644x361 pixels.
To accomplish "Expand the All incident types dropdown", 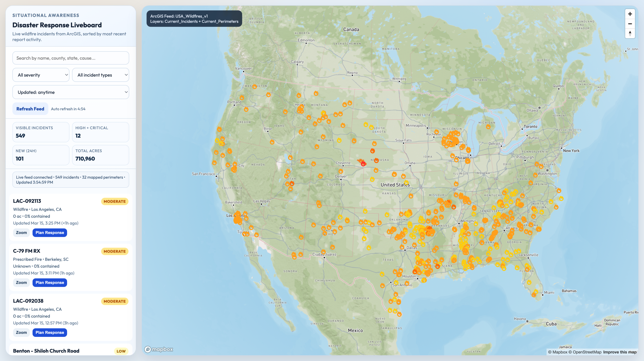I will (x=100, y=75).
